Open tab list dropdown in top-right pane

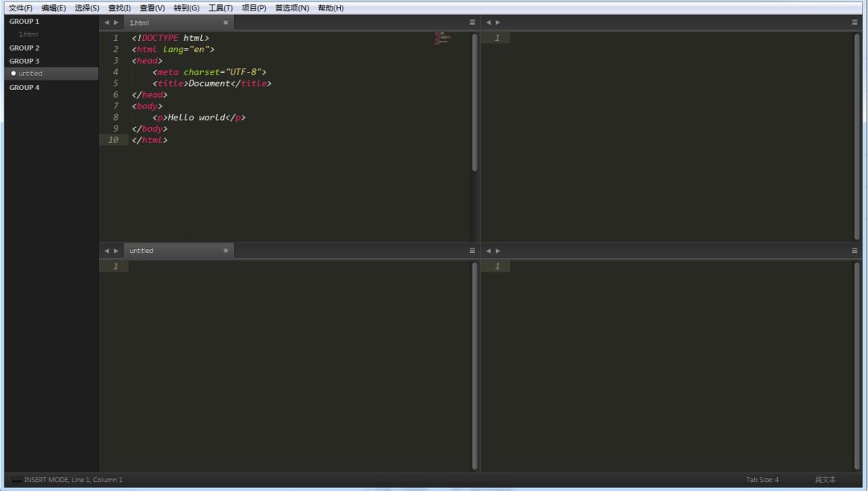[x=854, y=23]
